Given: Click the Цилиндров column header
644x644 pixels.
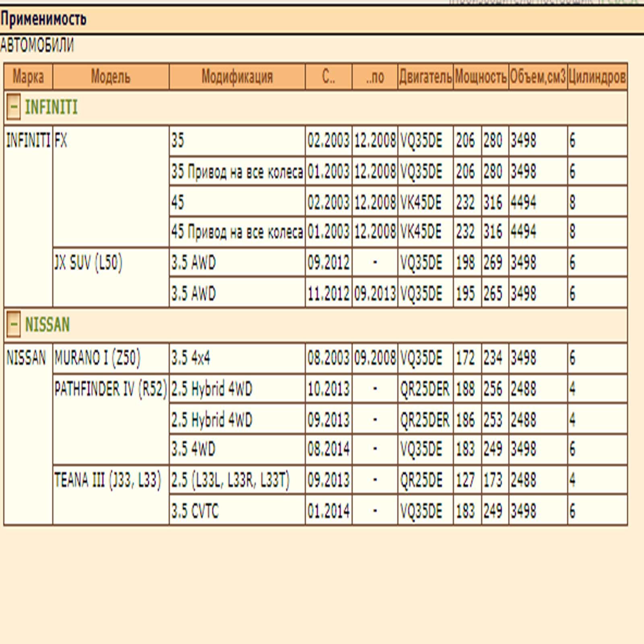Looking at the screenshot, I should (597, 76).
